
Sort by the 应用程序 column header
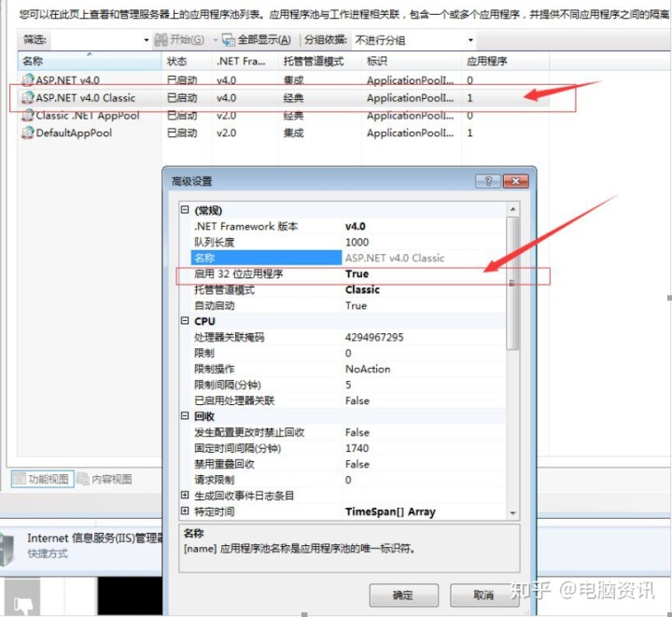[506, 61]
